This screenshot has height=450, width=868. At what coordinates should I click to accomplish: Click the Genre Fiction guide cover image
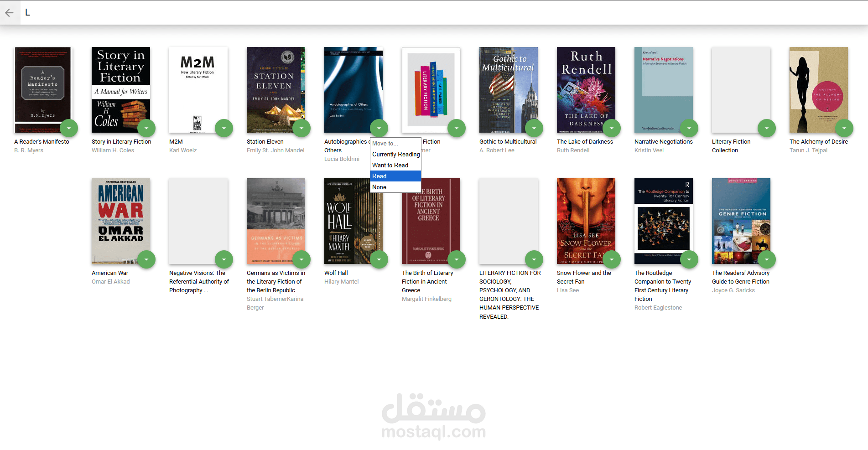click(741, 221)
